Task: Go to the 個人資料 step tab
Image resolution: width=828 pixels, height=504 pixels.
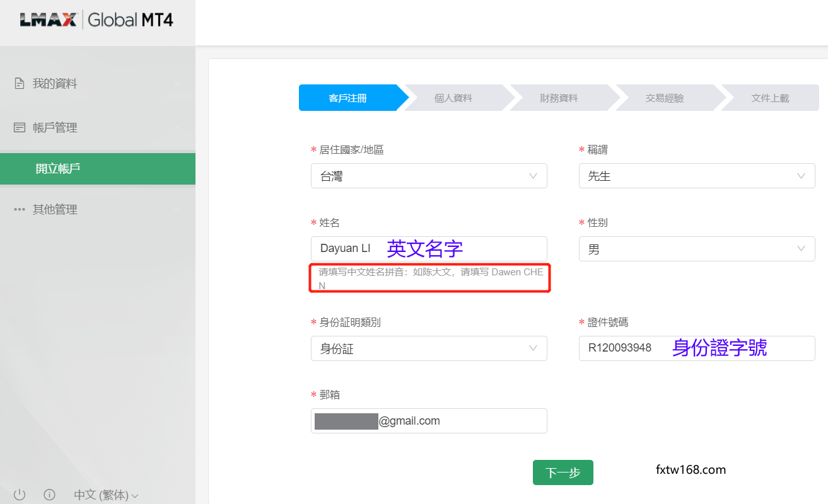Action: 453,98
